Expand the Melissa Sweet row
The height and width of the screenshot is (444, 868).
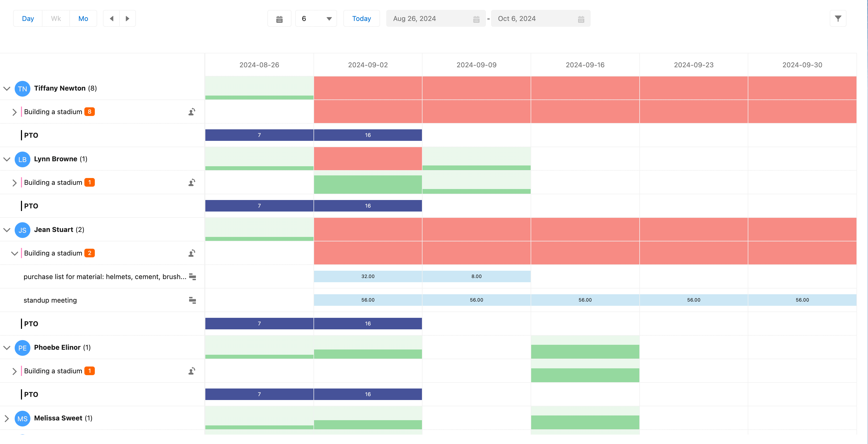point(7,418)
